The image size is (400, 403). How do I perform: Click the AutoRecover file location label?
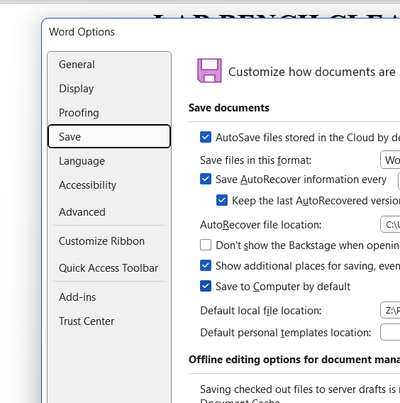(x=261, y=225)
